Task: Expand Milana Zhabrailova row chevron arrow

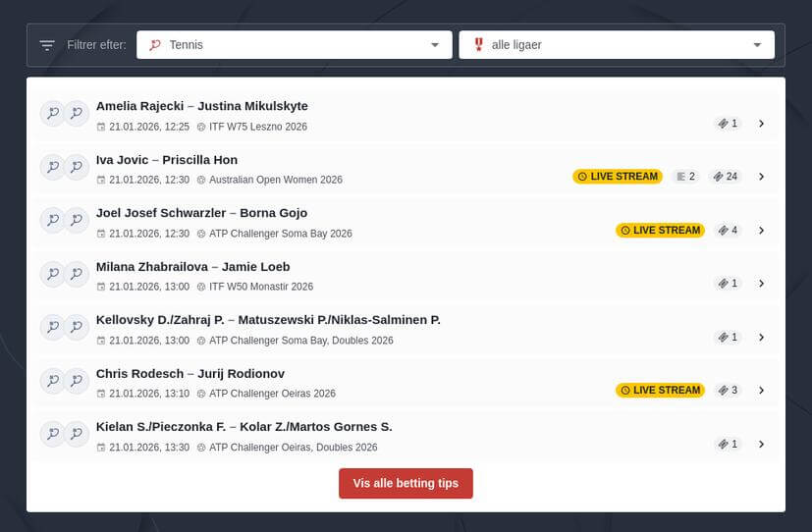Action: pyautogui.click(x=761, y=284)
